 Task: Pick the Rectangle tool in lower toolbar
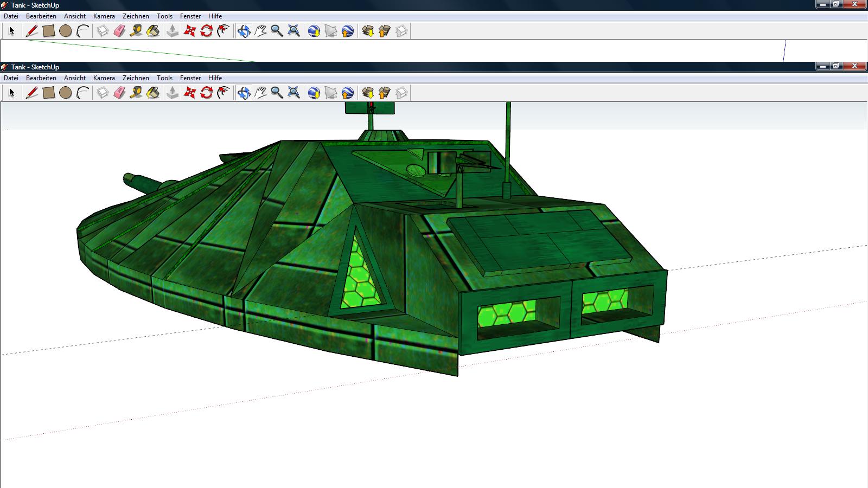49,93
